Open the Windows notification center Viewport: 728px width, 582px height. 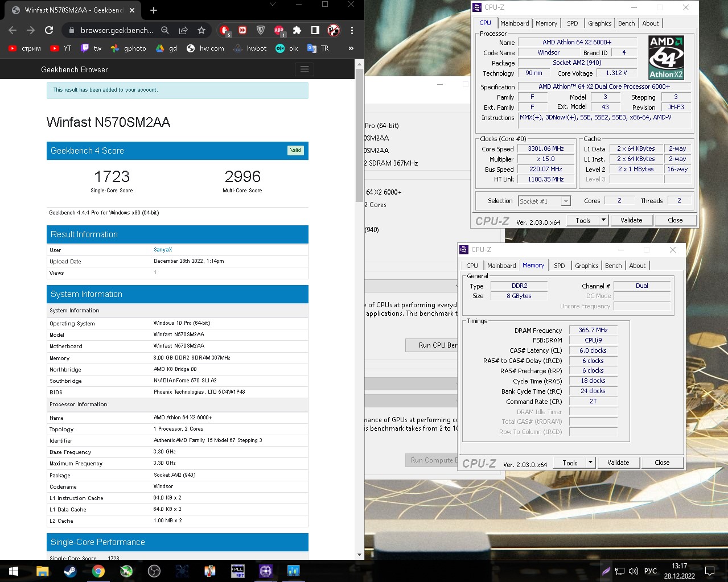pos(710,571)
